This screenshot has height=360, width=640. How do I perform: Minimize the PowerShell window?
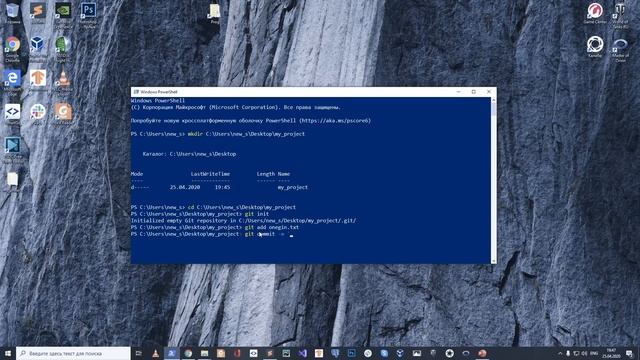pos(458,92)
